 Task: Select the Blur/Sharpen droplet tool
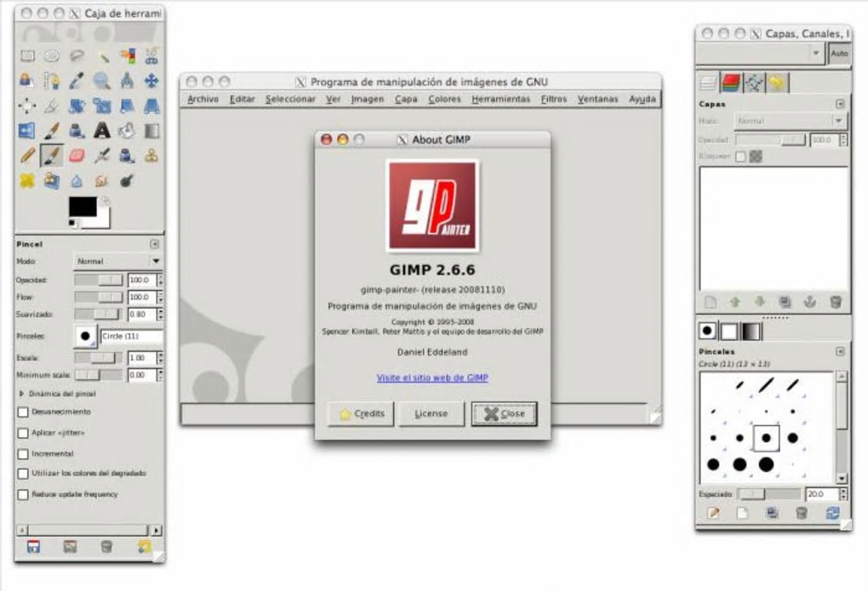77,180
